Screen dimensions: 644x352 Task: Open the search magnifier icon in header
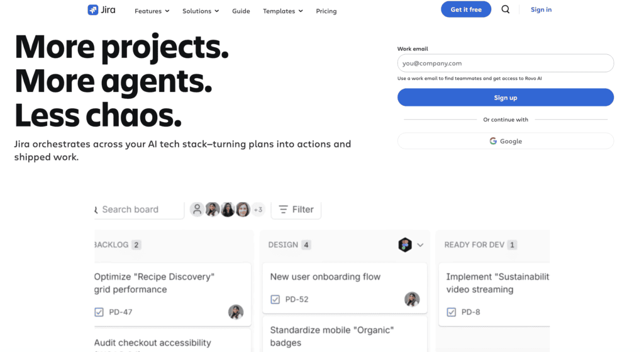coord(505,9)
